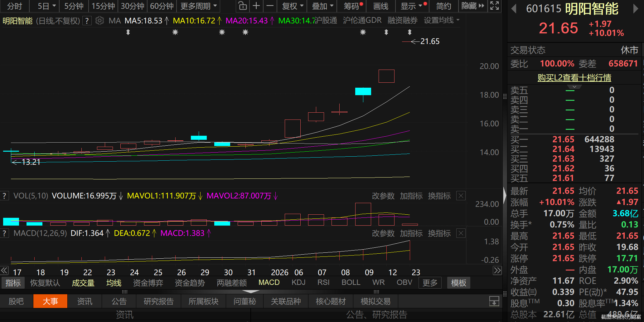The width and height of the screenshot is (644, 322).
Task: Click the 沪伦通GDR tag
Action: pos(362,21)
